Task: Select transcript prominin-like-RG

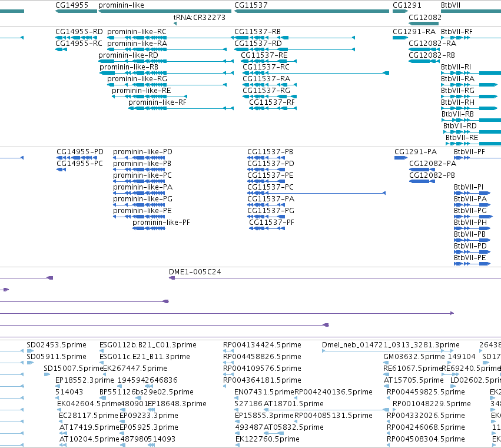Action: pyautogui.click(x=137, y=79)
